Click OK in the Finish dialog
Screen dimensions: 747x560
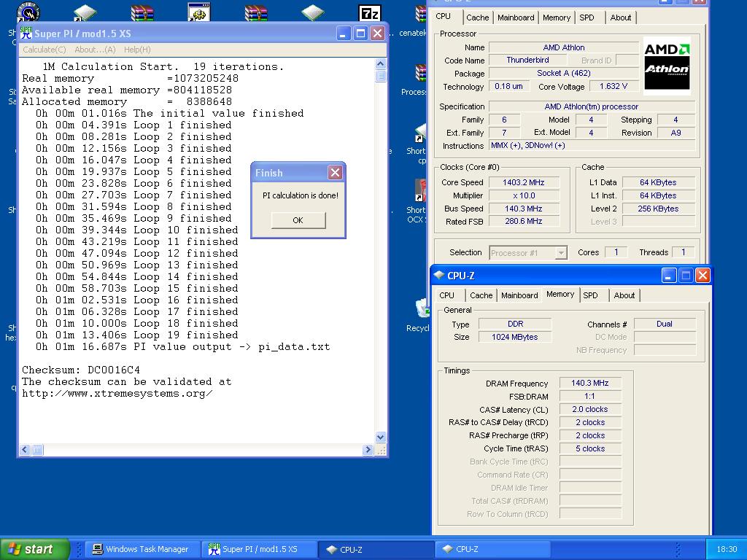(298, 220)
